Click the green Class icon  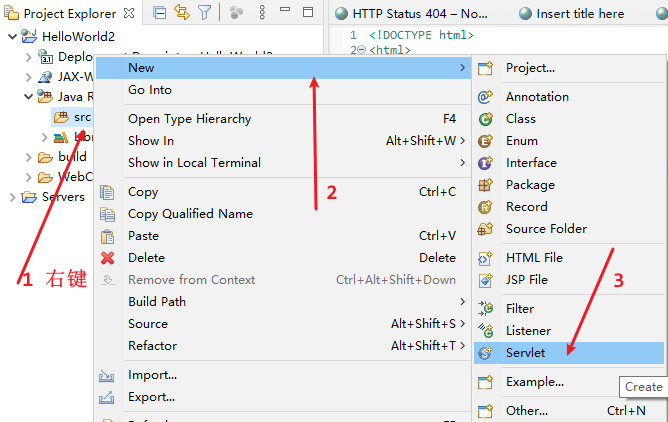(x=485, y=119)
